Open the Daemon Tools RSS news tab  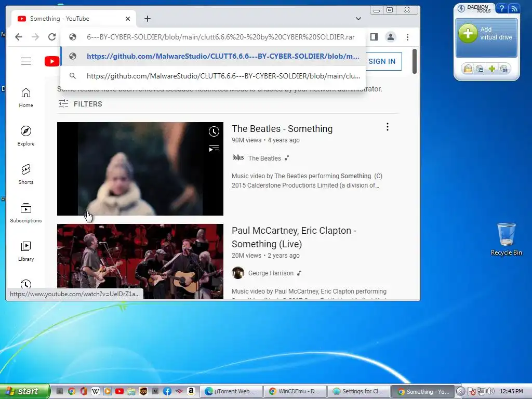point(514,8)
